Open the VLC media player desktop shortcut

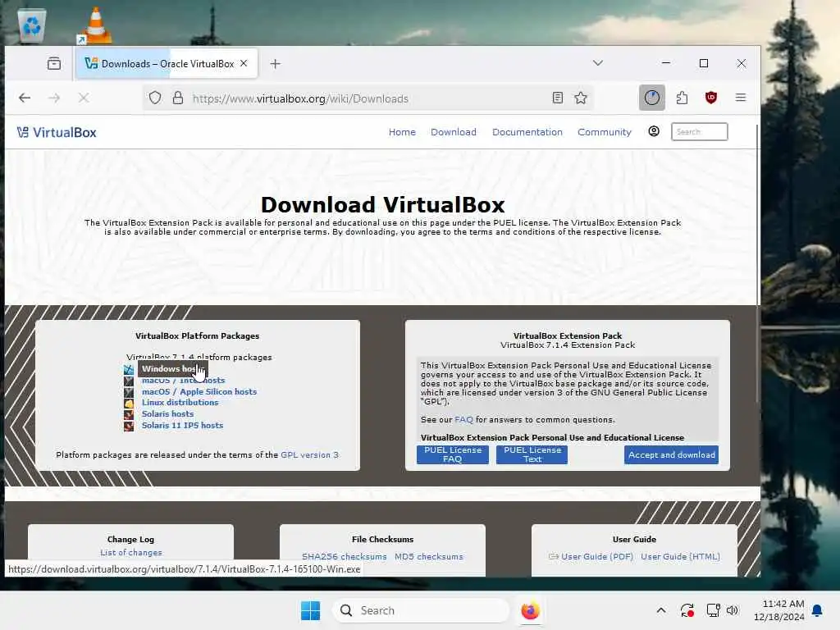96,25
